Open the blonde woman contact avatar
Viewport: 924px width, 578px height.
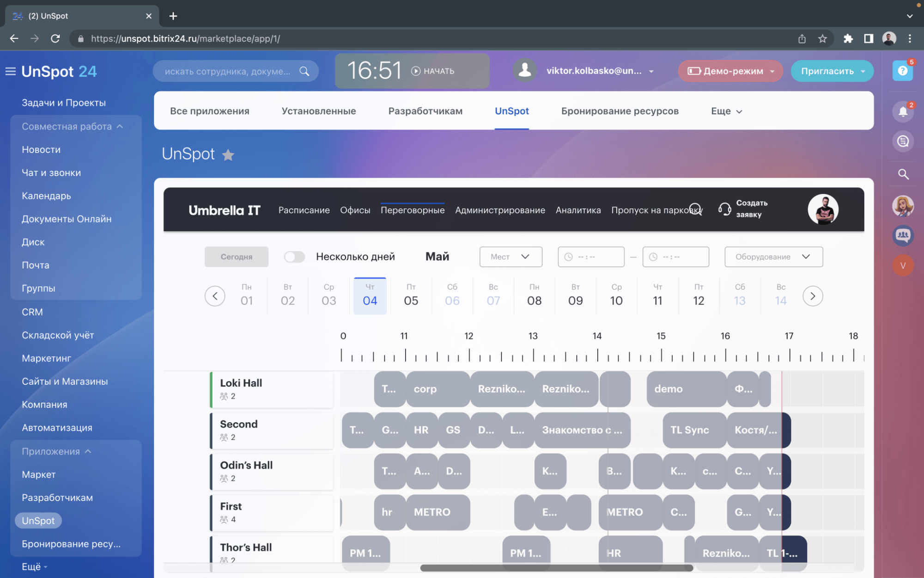903,206
